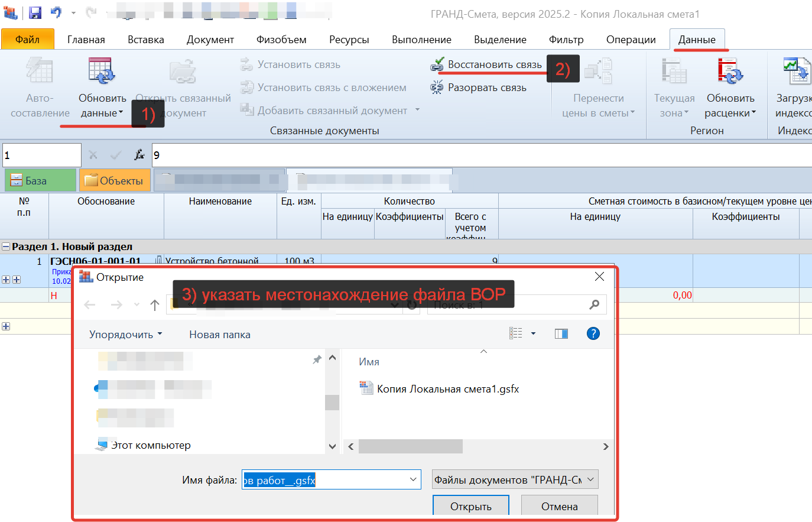Select file Копия Локальная смета1.gsfx
Image resolution: width=812 pixels, height=522 pixels.
point(440,388)
